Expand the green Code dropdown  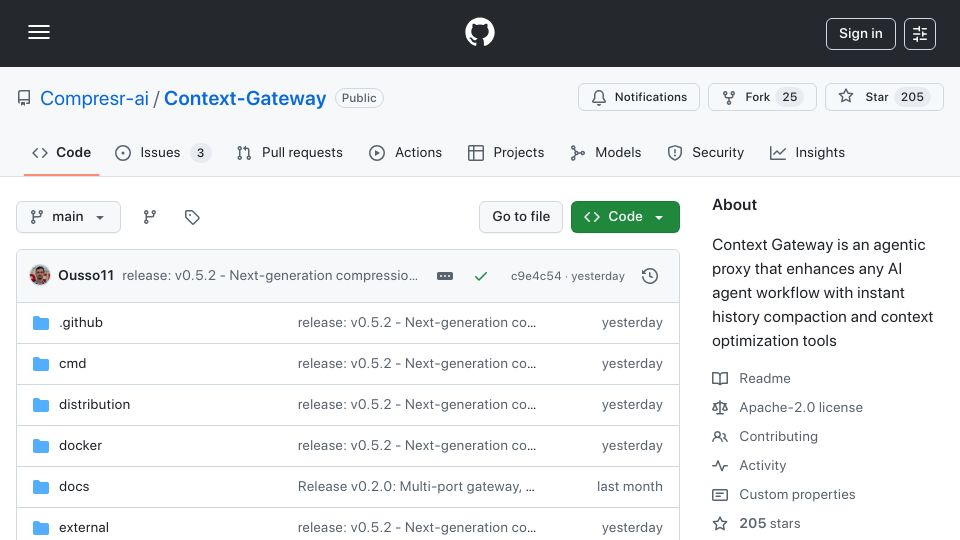625,217
